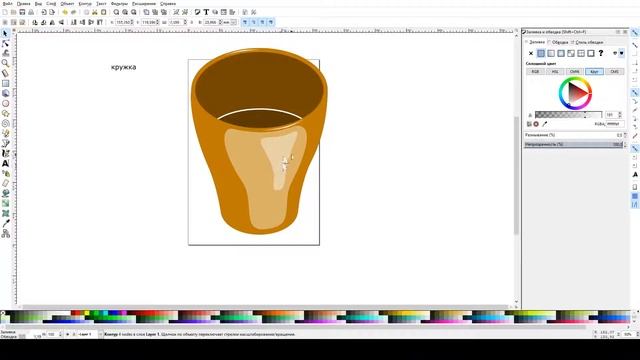Screen dimensions: 640x360
Task: Toggle the width-height lock
Action: tap(192, 22)
